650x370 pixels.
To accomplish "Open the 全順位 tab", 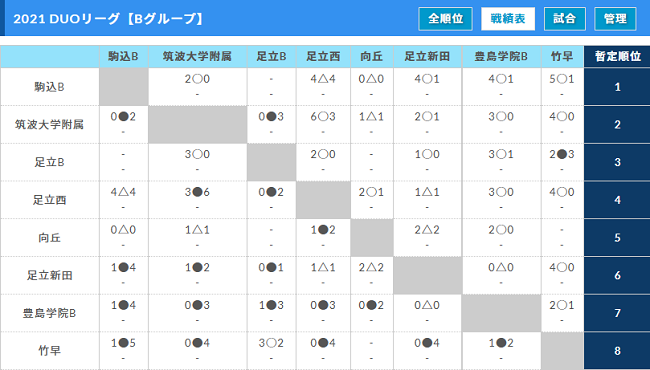I will click(445, 19).
